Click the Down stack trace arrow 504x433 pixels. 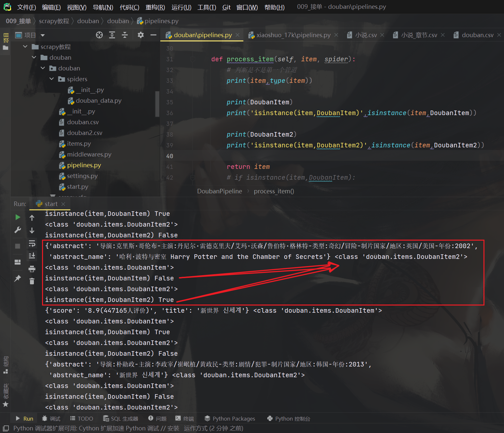pyautogui.click(x=32, y=231)
